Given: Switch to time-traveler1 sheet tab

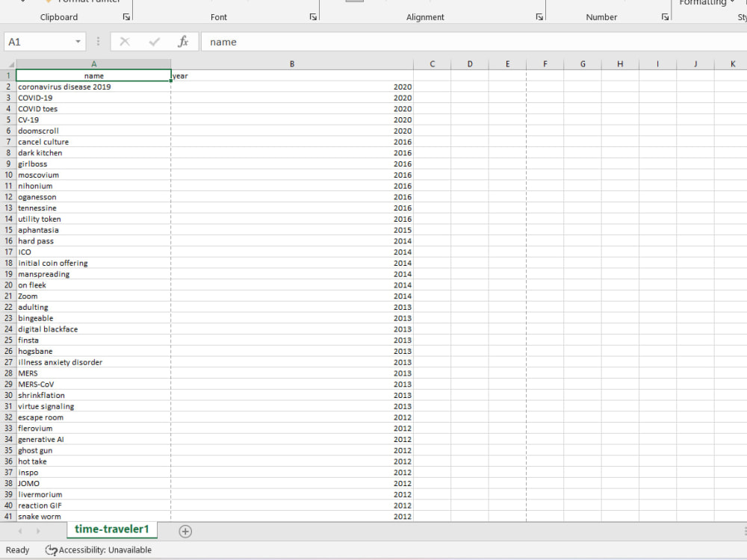Looking at the screenshot, I should [112, 529].
